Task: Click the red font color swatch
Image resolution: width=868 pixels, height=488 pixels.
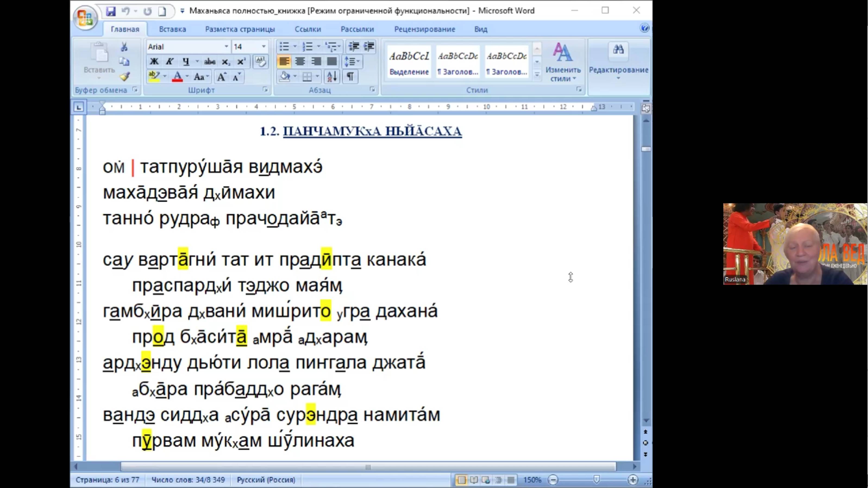Action: (177, 77)
